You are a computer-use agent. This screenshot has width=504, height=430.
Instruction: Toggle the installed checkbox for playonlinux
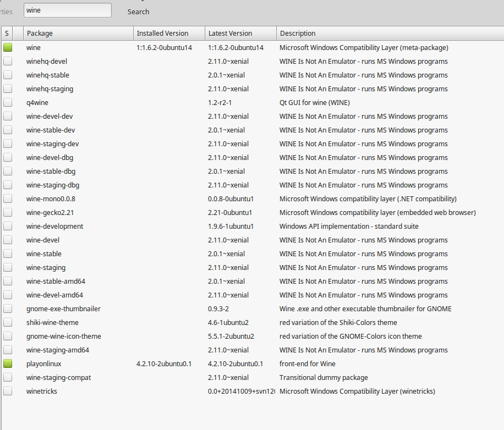click(x=8, y=363)
